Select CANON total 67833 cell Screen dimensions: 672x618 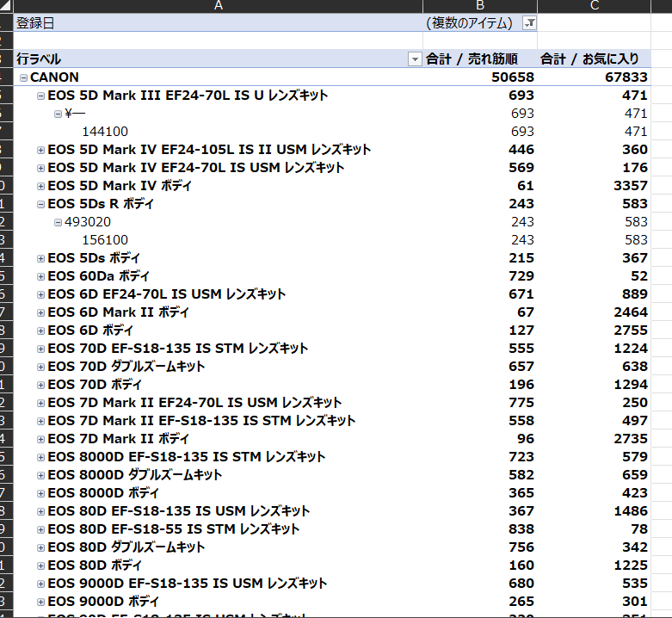coord(594,77)
